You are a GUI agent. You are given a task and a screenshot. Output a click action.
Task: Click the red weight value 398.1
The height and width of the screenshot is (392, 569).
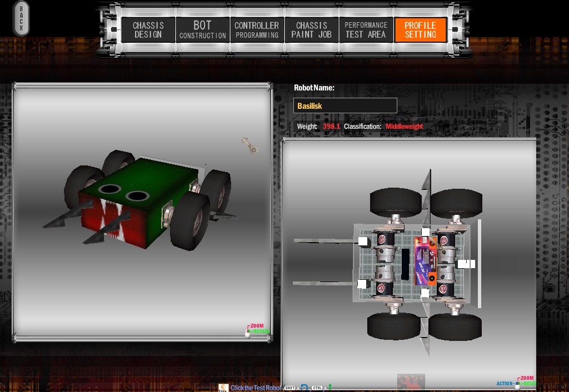coord(331,127)
